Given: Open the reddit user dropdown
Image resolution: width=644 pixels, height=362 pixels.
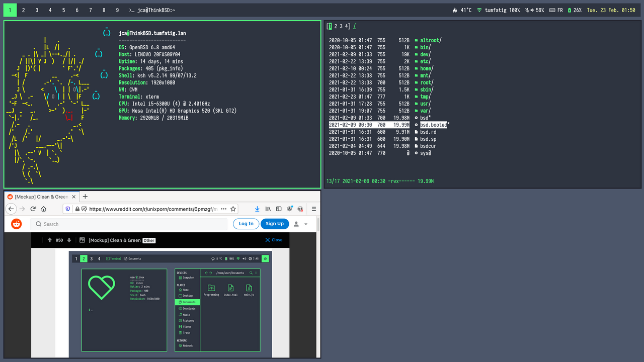Looking at the screenshot, I should [300, 224].
